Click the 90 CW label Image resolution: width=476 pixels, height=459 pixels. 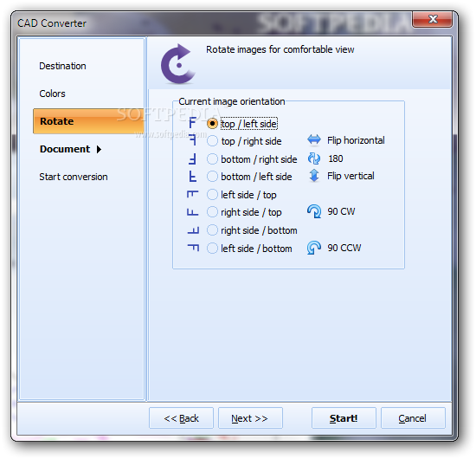341,211
